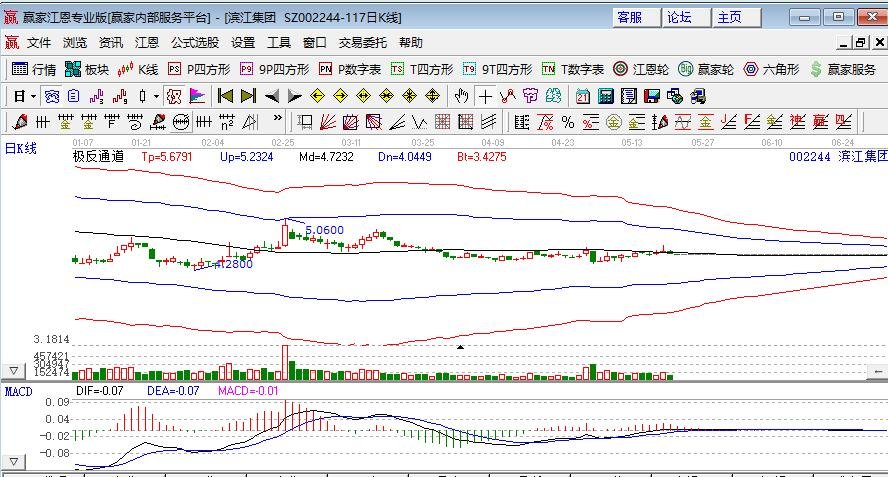Click the zigzag wave line icon
888x477 pixels.
click(420, 122)
